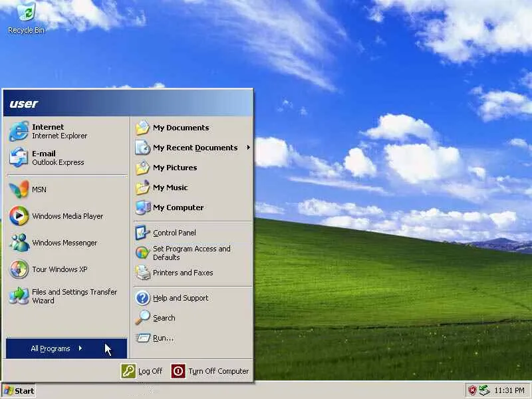Click the My Music folder icon
The width and height of the screenshot is (532, 399).
pyautogui.click(x=142, y=188)
